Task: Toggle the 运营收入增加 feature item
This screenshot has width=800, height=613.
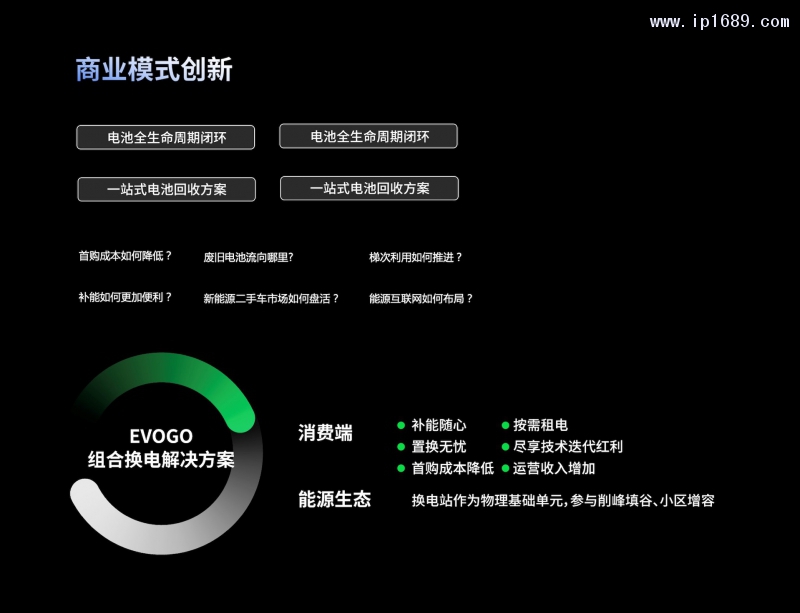Action: (553, 469)
